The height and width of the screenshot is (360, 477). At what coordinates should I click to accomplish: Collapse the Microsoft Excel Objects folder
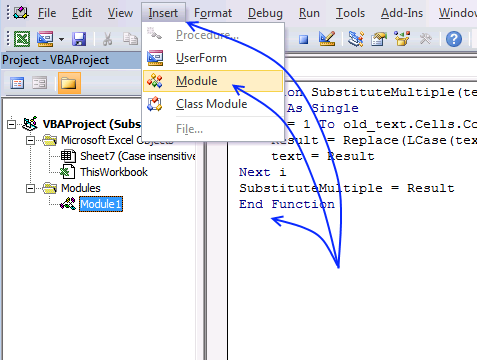point(30,140)
